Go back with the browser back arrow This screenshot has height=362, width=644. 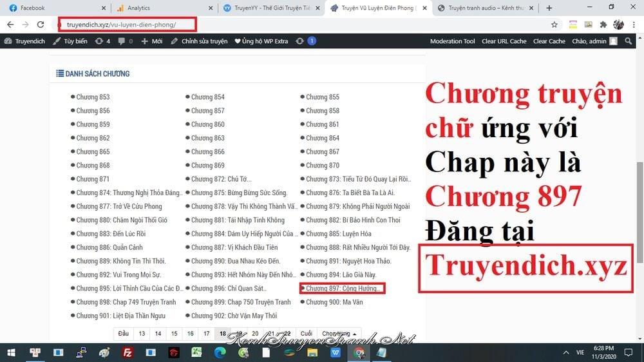click(10, 24)
